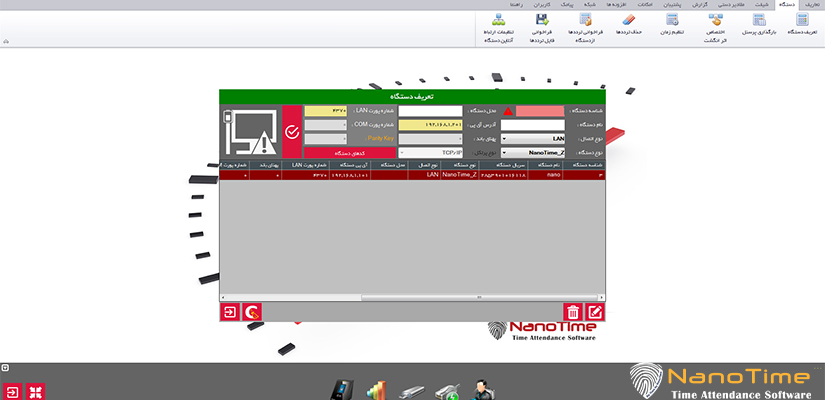Open the نوع اتصال LAN dropdown
This screenshot has height=400, width=825.
tap(532, 139)
